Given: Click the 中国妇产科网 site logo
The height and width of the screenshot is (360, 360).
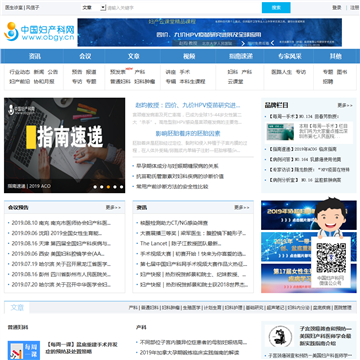Looking at the screenshot, I should pyautogui.click(x=39, y=32).
